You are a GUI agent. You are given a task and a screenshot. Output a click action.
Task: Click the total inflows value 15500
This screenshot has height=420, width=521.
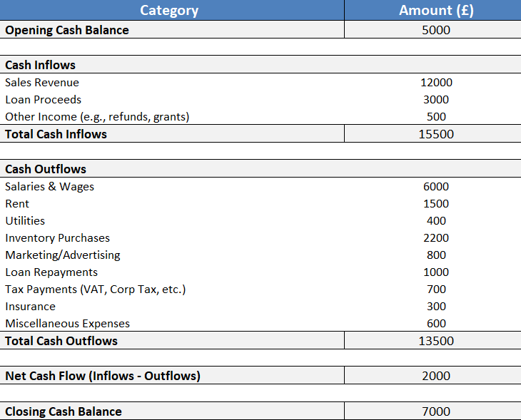pyautogui.click(x=436, y=134)
